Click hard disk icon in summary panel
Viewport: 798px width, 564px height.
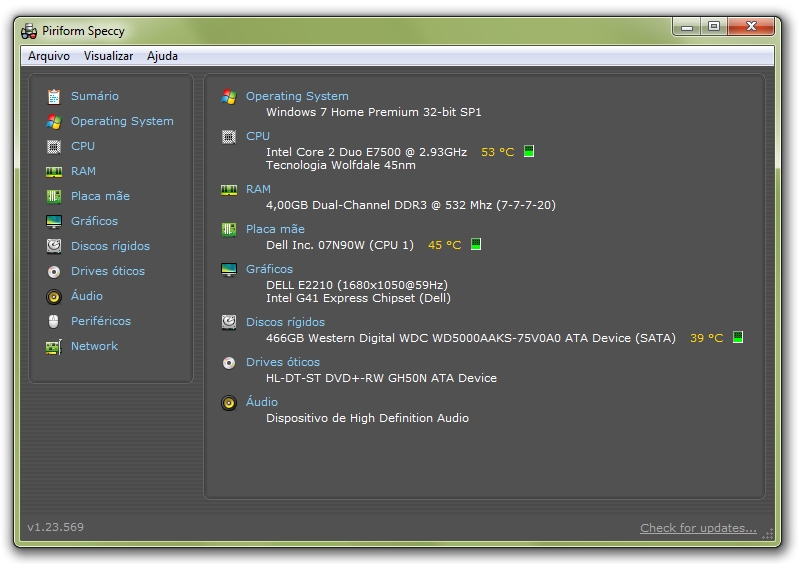229,322
